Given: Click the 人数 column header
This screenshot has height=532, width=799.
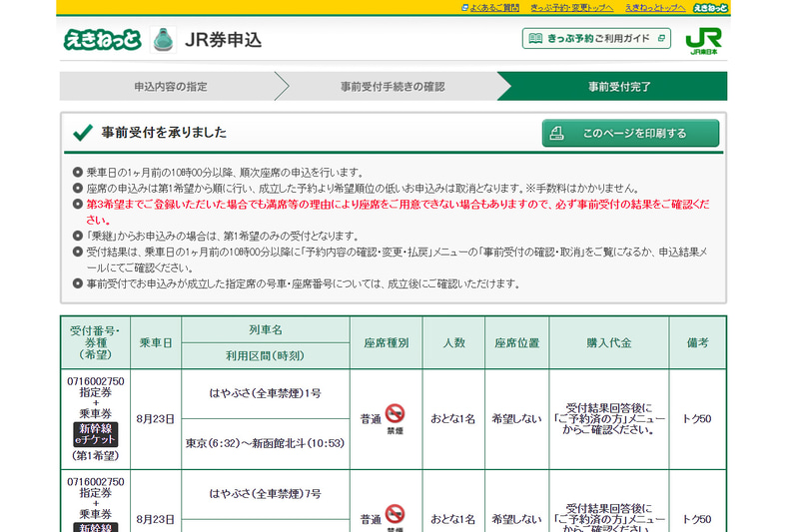Looking at the screenshot, I should [453, 342].
